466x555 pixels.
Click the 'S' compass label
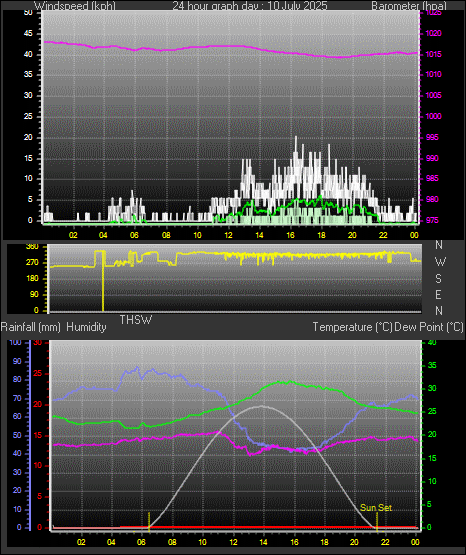tap(438, 279)
